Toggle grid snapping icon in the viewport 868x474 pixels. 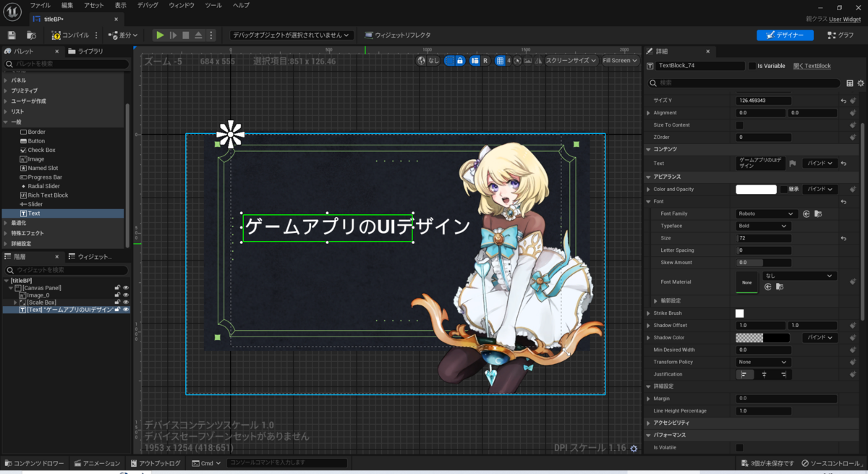[x=500, y=61]
